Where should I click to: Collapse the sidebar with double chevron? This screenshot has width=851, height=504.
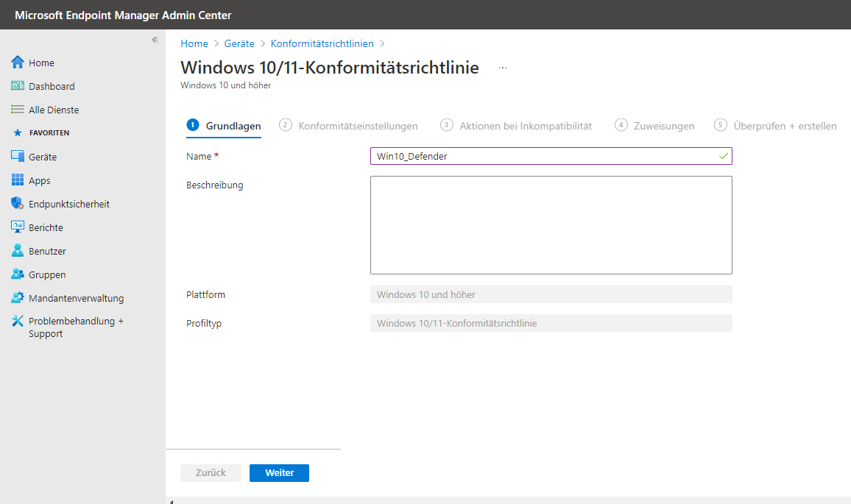[x=155, y=40]
